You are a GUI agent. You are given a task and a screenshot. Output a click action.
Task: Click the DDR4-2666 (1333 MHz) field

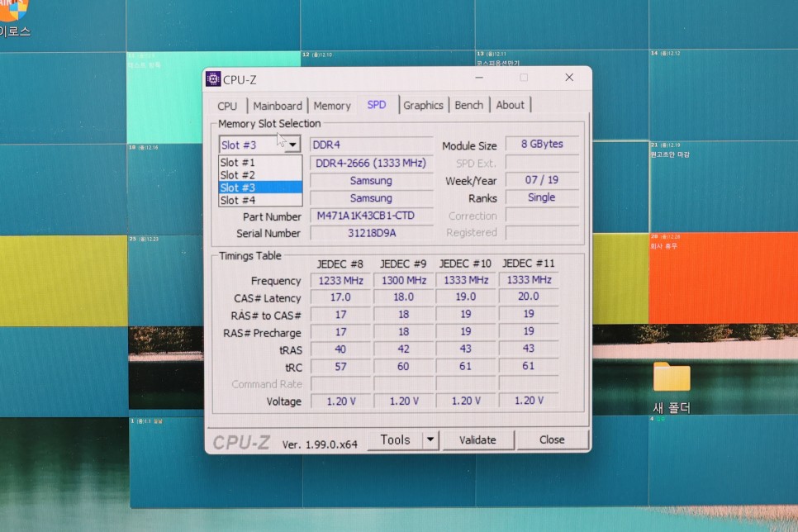pyautogui.click(x=371, y=163)
